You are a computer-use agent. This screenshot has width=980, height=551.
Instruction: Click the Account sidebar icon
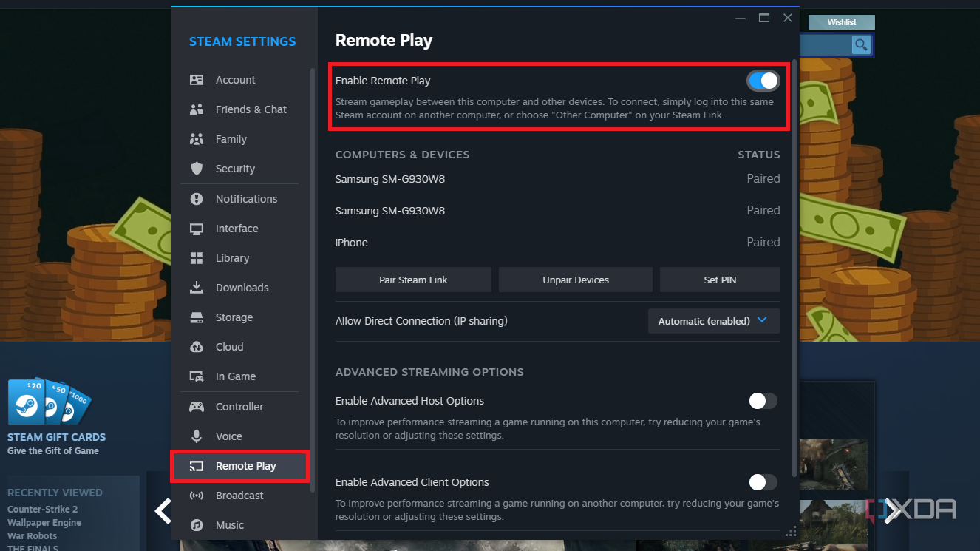(x=197, y=80)
